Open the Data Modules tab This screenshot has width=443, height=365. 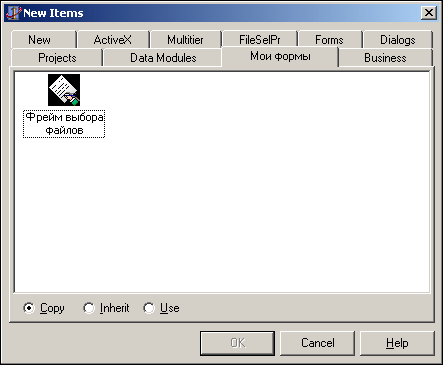[x=163, y=58]
